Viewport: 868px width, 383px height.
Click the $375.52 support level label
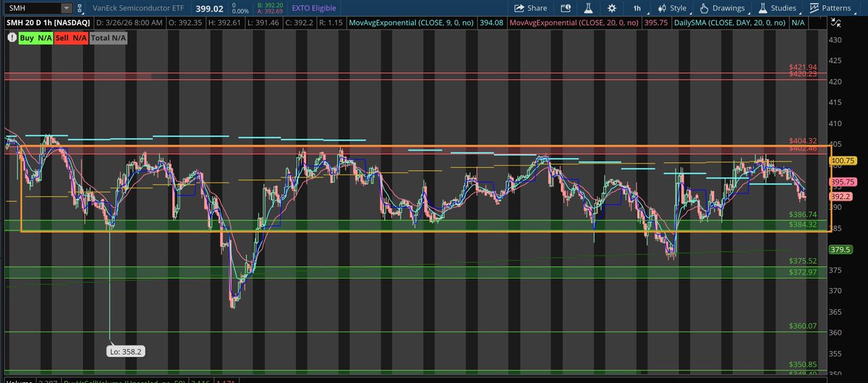pyautogui.click(x=802, y=261)
